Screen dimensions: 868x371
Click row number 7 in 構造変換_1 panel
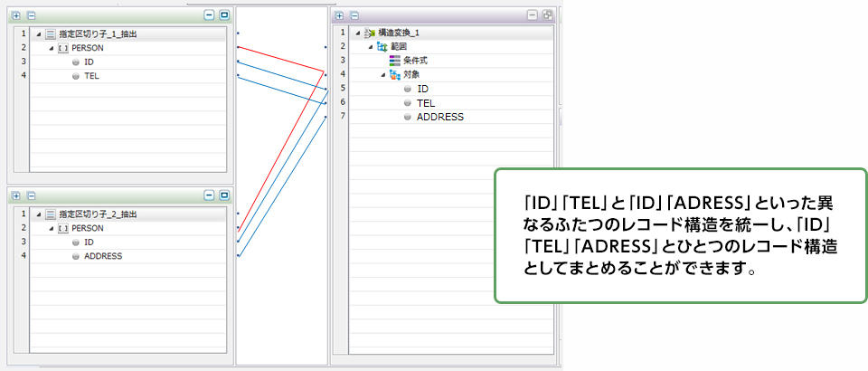tap(343, 117)
